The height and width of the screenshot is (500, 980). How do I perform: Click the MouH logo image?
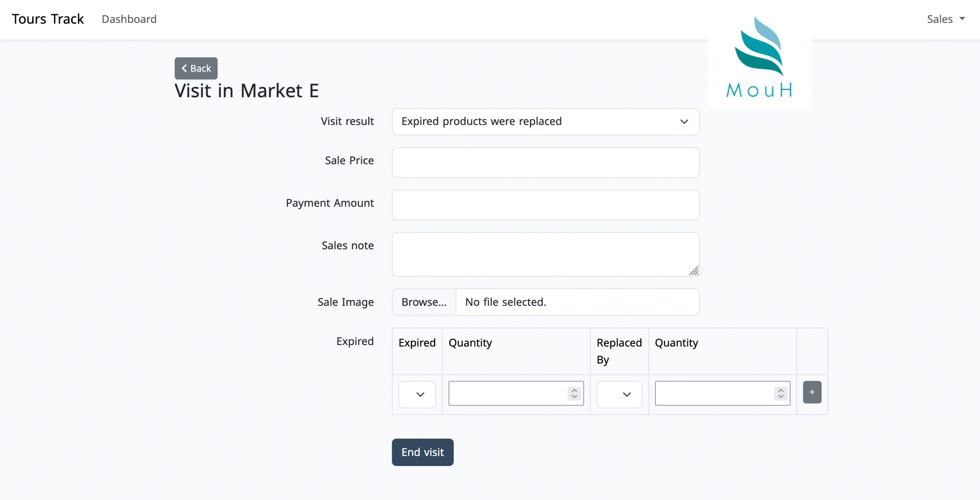tap(759, 57)
